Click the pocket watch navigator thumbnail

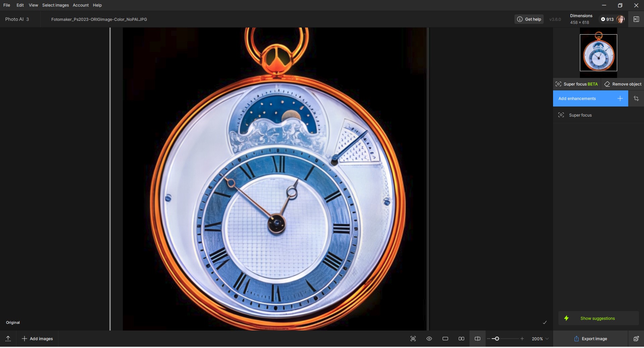click(598, 53)
